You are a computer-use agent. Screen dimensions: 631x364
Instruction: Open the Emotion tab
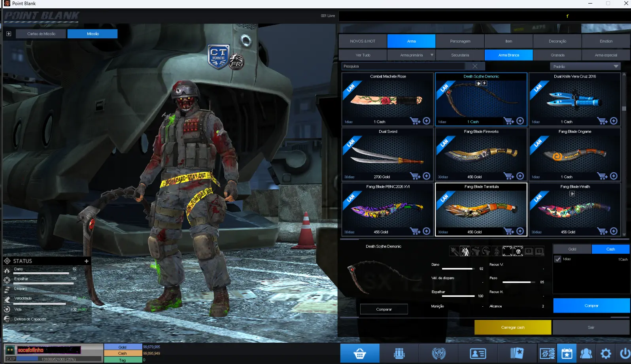click(606, 41)
